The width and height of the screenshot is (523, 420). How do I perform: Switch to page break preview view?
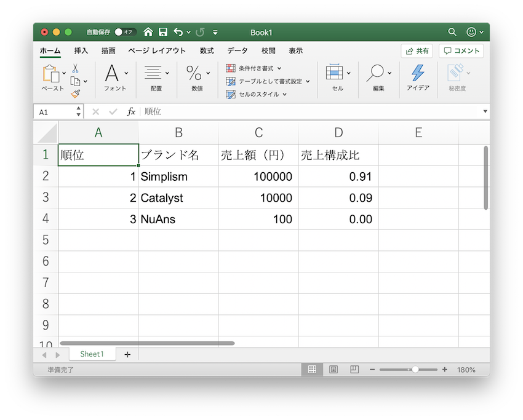click(354, 370)
